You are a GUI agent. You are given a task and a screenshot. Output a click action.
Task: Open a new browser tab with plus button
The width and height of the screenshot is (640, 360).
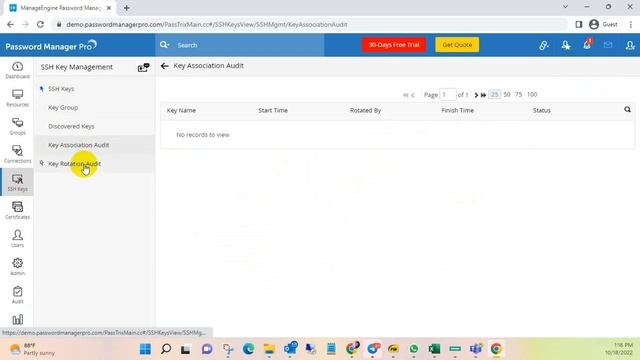pos(127,8)
